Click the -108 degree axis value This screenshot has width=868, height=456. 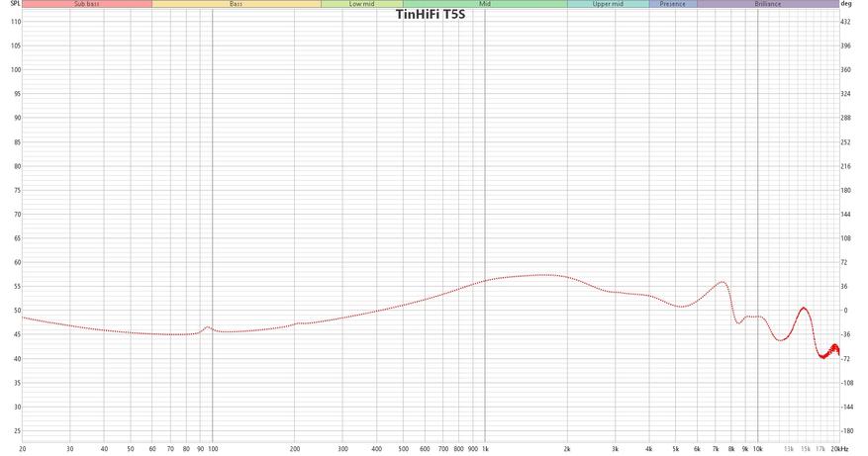pyautogui.click(x=847, y=383)
